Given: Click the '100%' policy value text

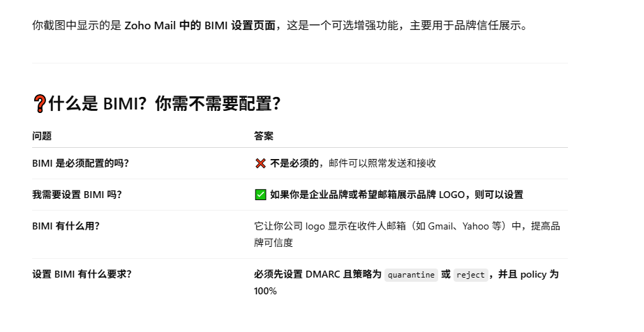Looking at the screenshot, I should click(x=265, y=291).
